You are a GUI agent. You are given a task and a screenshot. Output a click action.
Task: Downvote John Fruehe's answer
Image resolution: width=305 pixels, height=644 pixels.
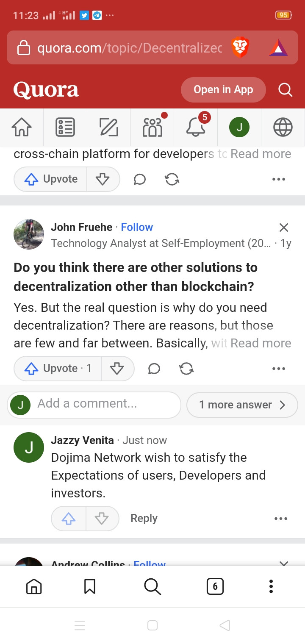point(117,368)
